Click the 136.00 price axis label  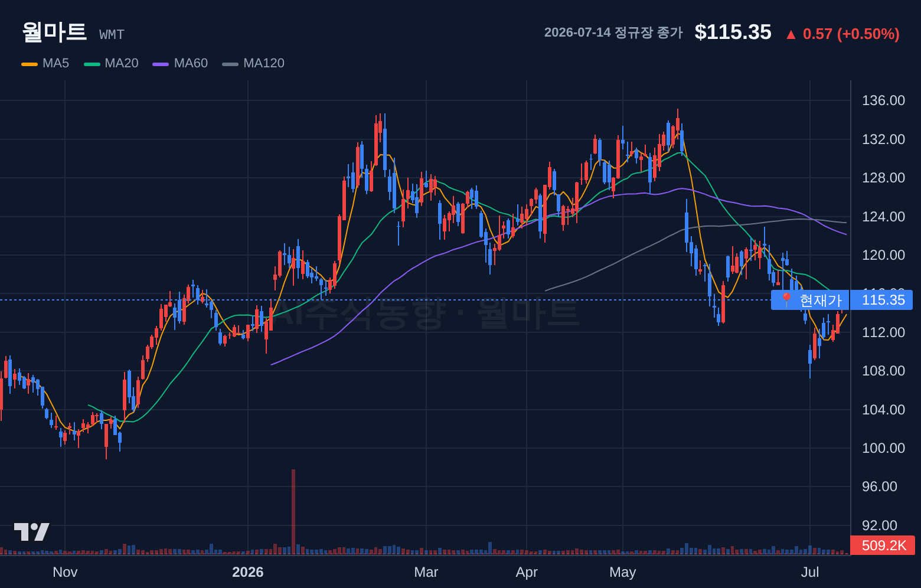pos(883,100)
